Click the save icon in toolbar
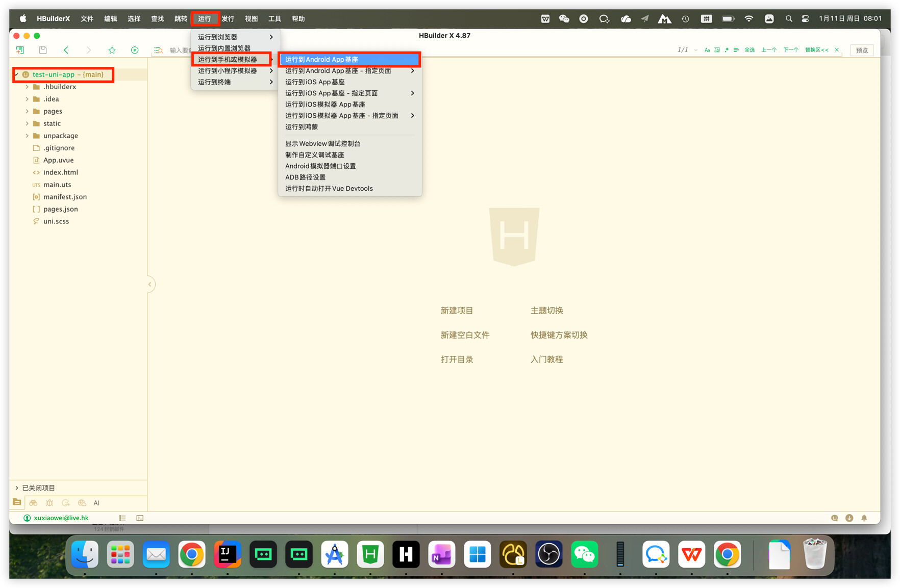This screenshot has height=588, width=900. click(43, 50)
